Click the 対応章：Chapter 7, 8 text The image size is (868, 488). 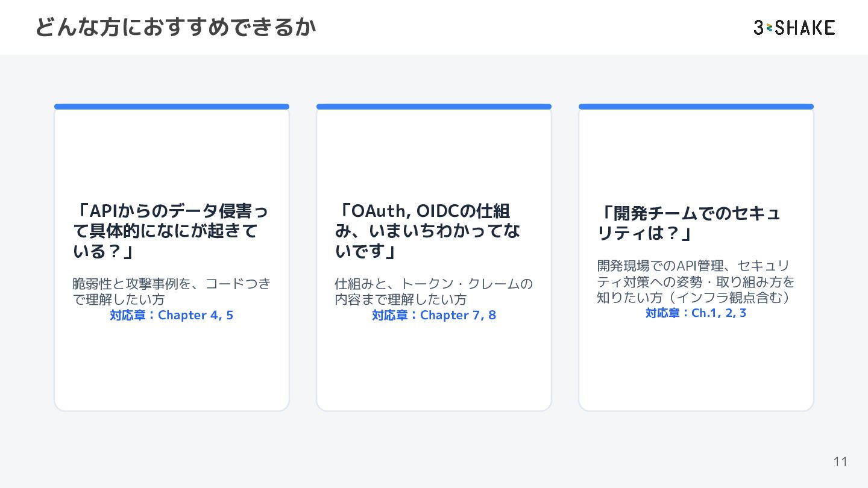click(x=434, y=315)
